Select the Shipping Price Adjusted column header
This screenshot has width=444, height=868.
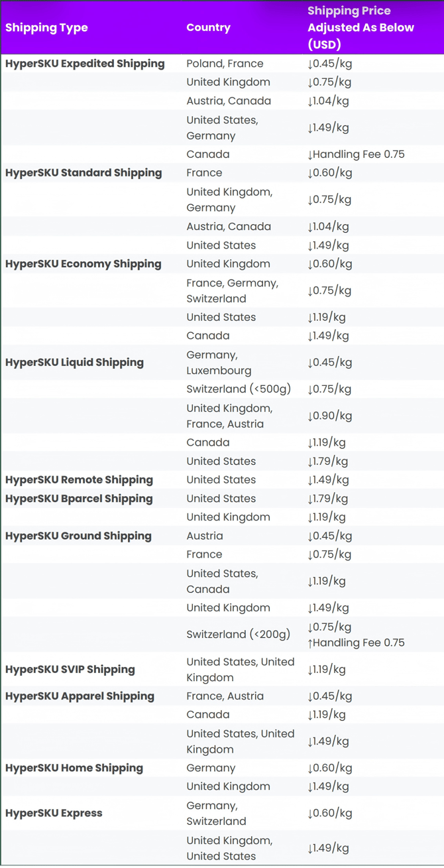tap(361, 28)
